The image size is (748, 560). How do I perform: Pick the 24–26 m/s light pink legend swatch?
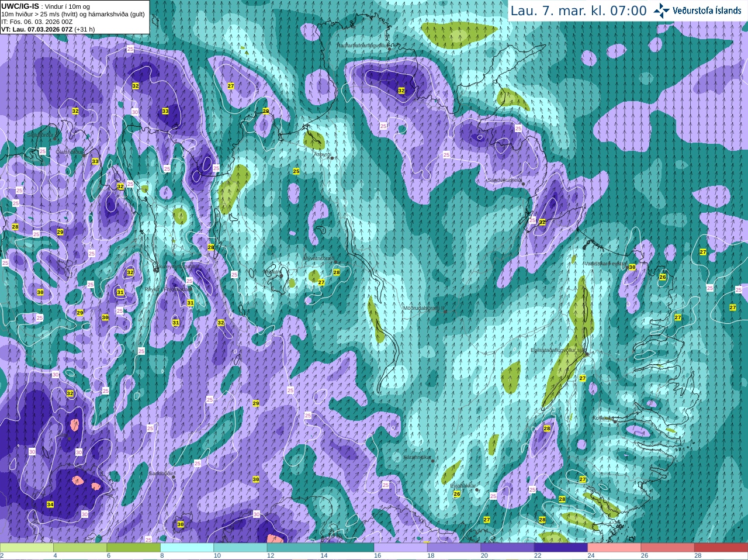click(x=614, y=548)
